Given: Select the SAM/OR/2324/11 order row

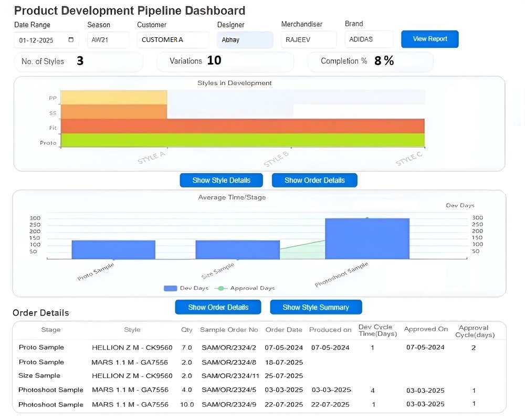Looking at the screenshot, I should (x=259, y=376).
